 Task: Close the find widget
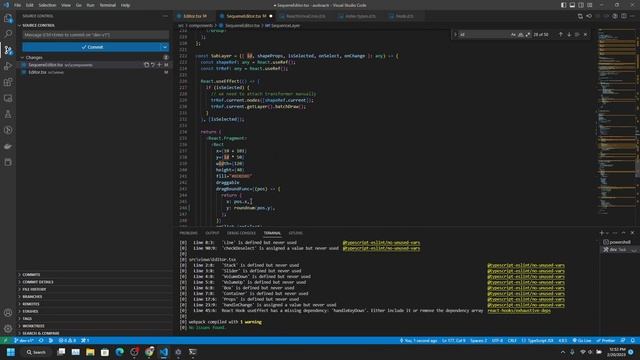tap(585, 35)
